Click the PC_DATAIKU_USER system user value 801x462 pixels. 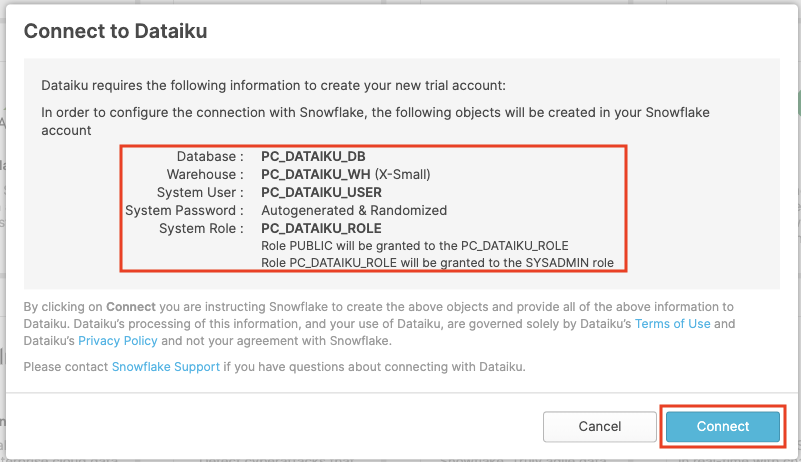[x=321, y=192]
